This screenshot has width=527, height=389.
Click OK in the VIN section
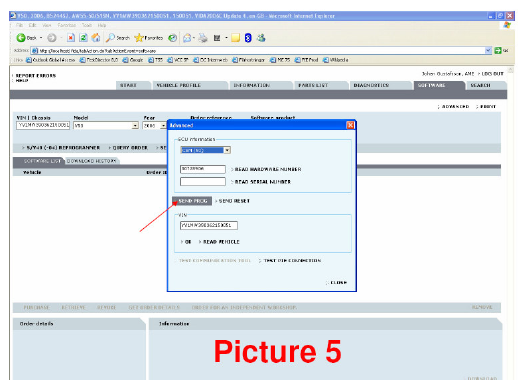pos(188,242)
